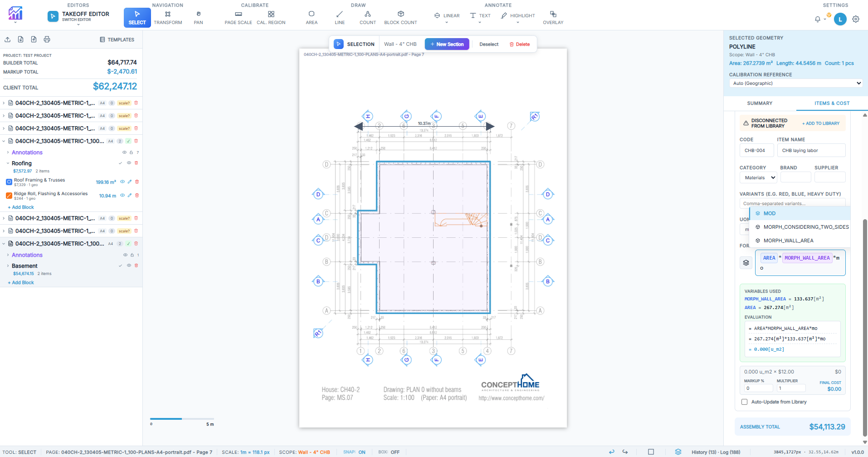This screenshot has width=868, height=457.
Task: Click the print icon in left panel
Action: point(47,39)
